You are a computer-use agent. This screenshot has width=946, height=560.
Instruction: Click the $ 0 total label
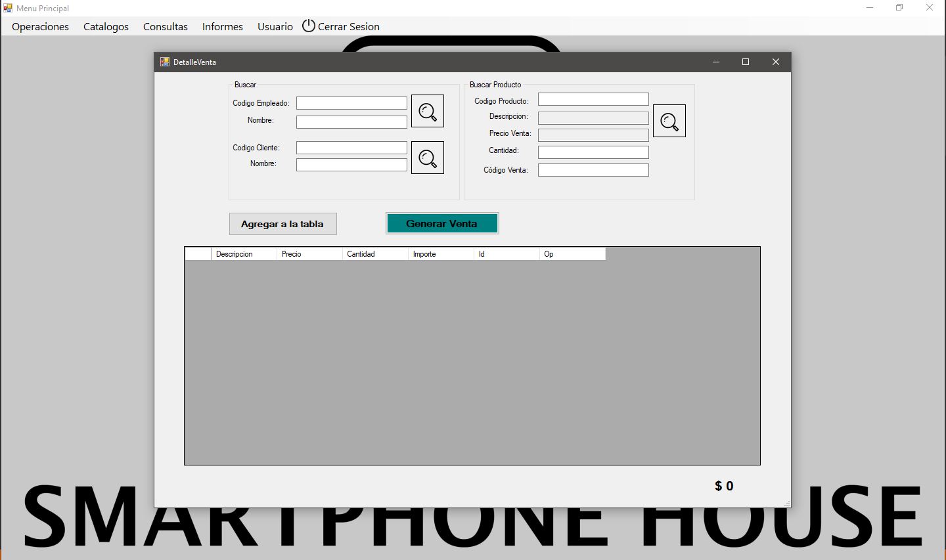(x=724, y=486)
